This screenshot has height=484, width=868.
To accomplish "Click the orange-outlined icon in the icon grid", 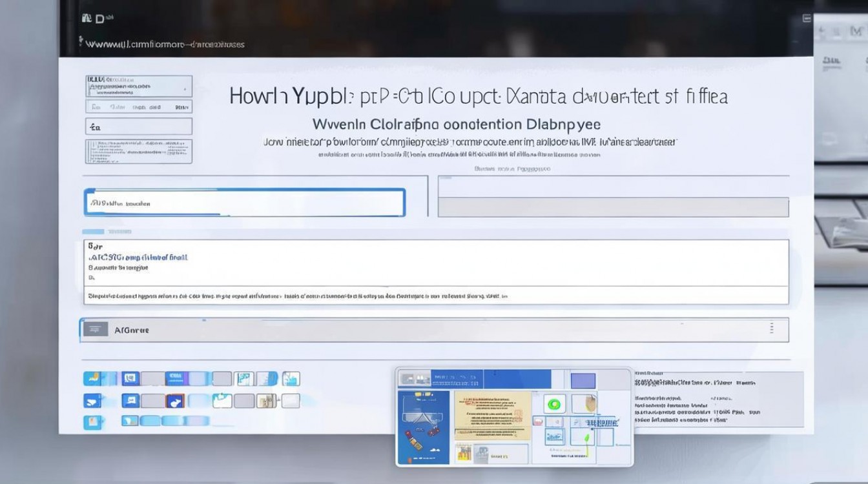I will (175, 401).
